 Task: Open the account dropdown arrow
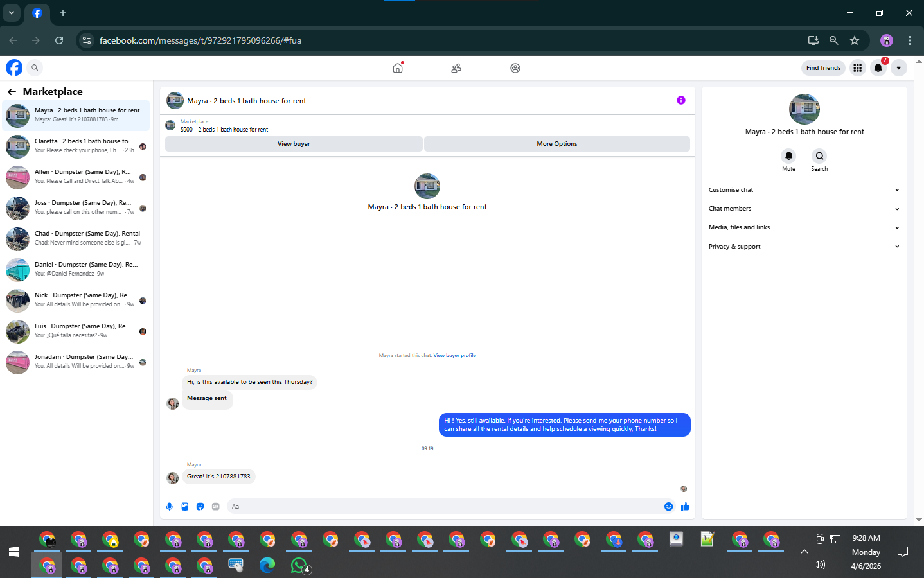pos(899,67)
